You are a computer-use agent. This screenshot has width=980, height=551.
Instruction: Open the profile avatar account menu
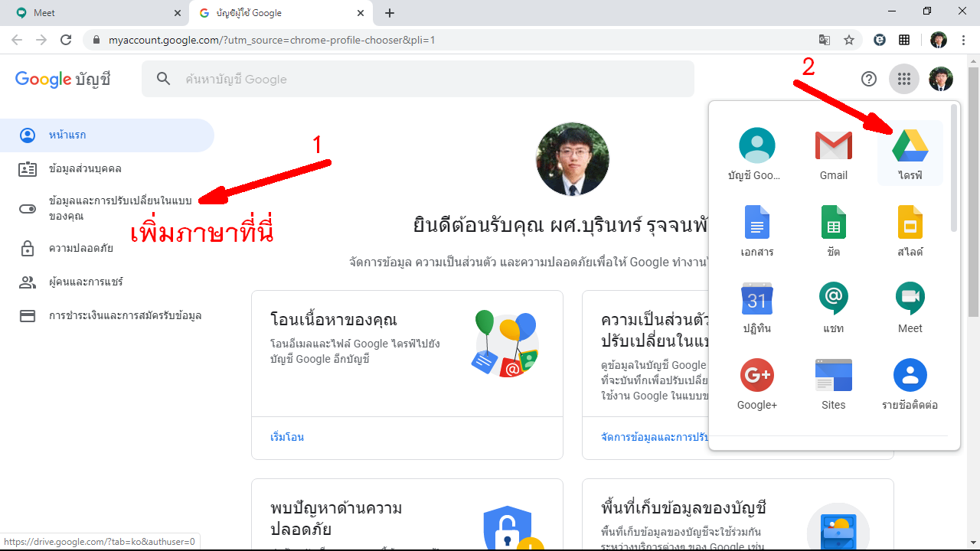pos(940,79)
